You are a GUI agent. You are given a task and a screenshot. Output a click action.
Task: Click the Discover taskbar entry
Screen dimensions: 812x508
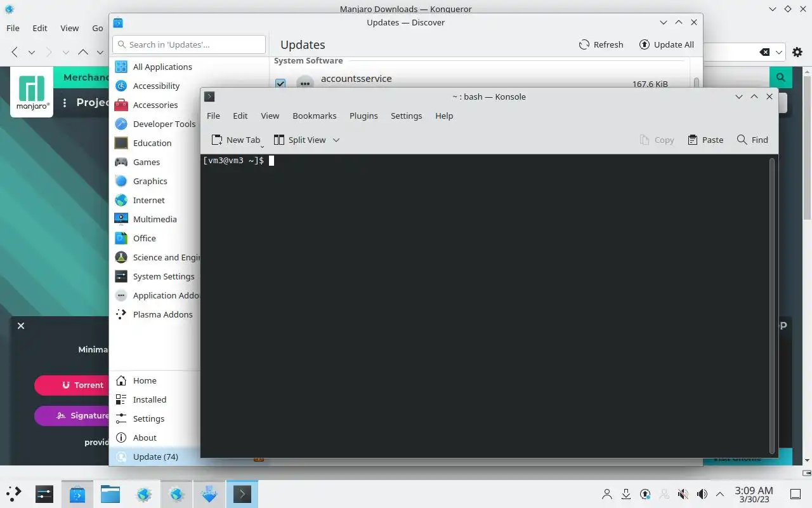tap(77, 493)
